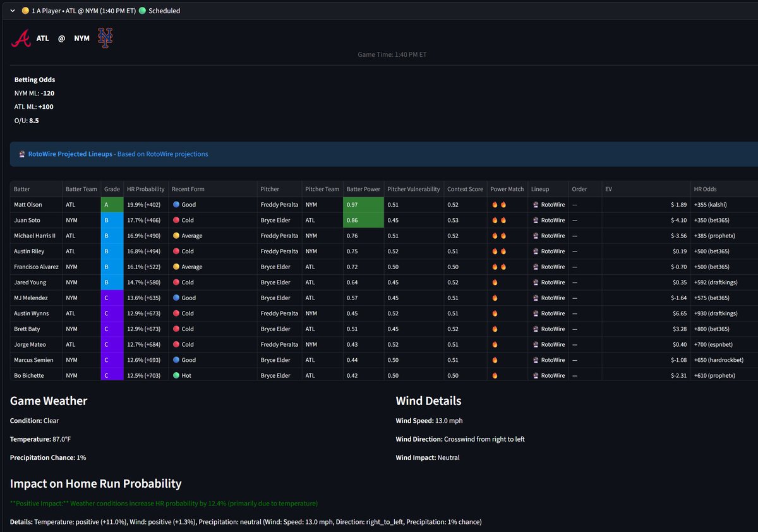The width and height of the screenshot is (758, 532).
Task: Click the blue Good form dot for Matt Olson
Action: coord(176,205)
